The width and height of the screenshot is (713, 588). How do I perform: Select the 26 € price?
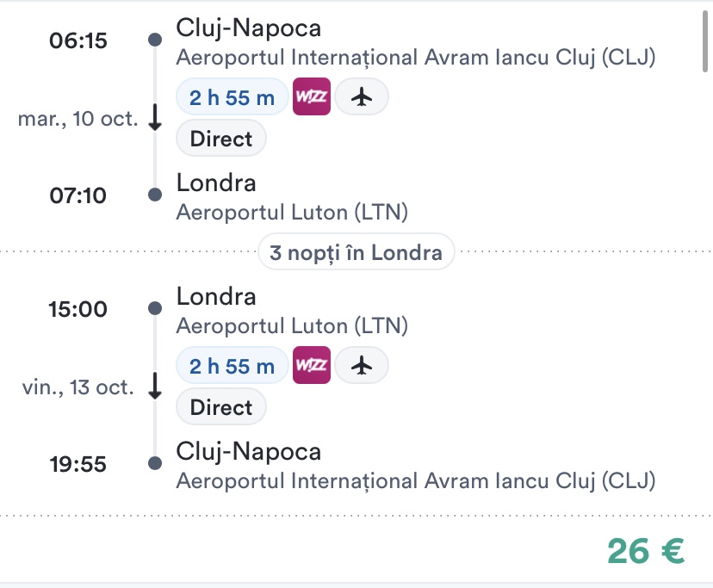[x=646, y=551]
